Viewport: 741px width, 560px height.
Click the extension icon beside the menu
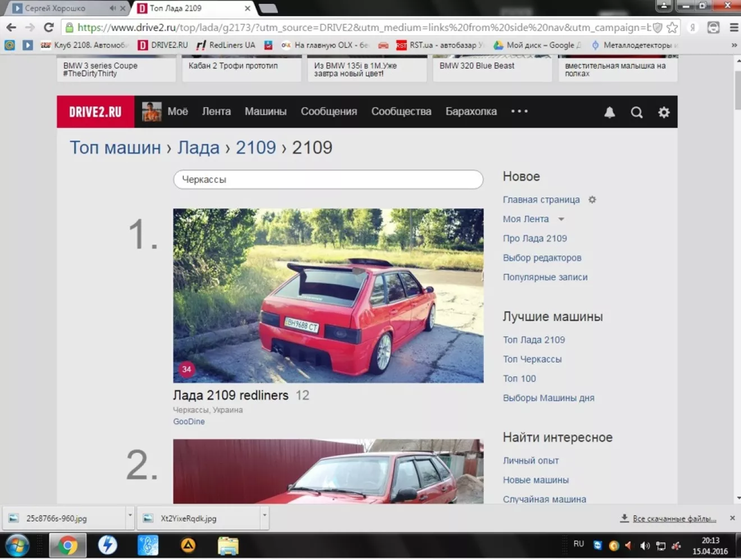click(713, 27)
